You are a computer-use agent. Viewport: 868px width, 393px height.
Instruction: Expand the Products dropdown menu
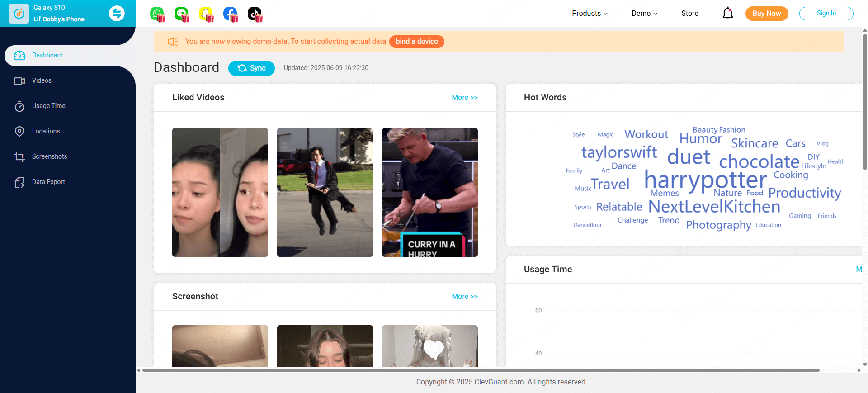coord(590,14)
